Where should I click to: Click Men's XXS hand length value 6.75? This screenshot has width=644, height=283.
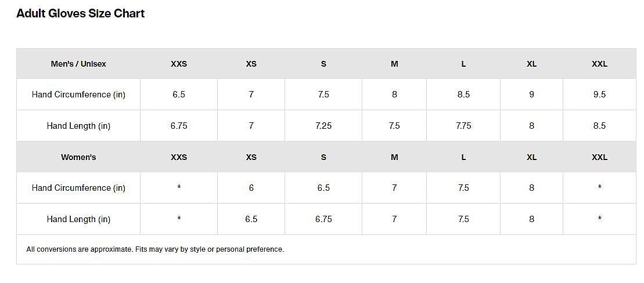click(179, 126)
